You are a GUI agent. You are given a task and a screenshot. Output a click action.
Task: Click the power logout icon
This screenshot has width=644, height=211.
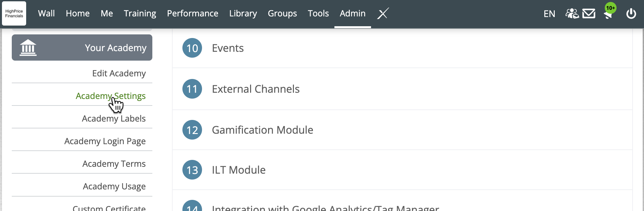coord(631,14)
